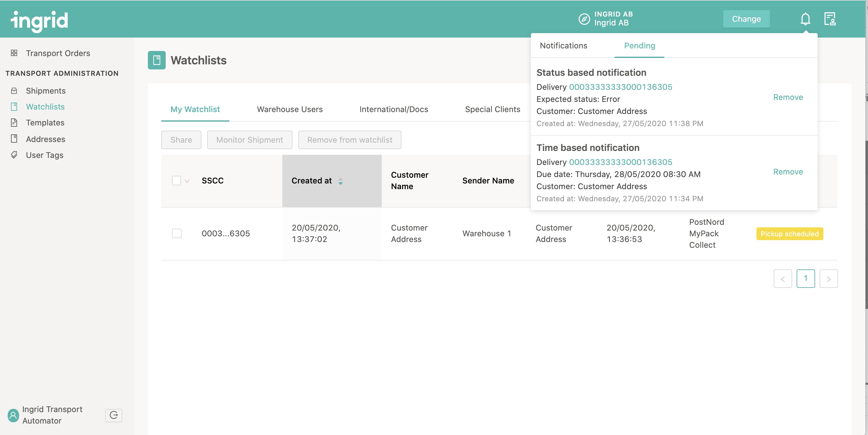Click the compass icon beside Ingrid AB
Screen dimensions: 868x435
coord(584,19)
